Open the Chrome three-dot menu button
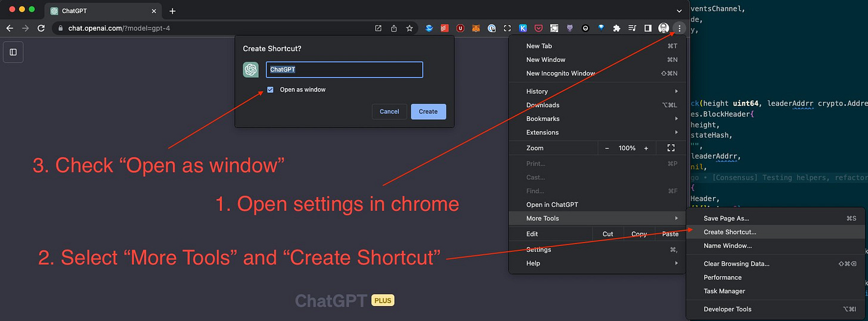Viewport: 868px width, 321px height. (679, 28)
